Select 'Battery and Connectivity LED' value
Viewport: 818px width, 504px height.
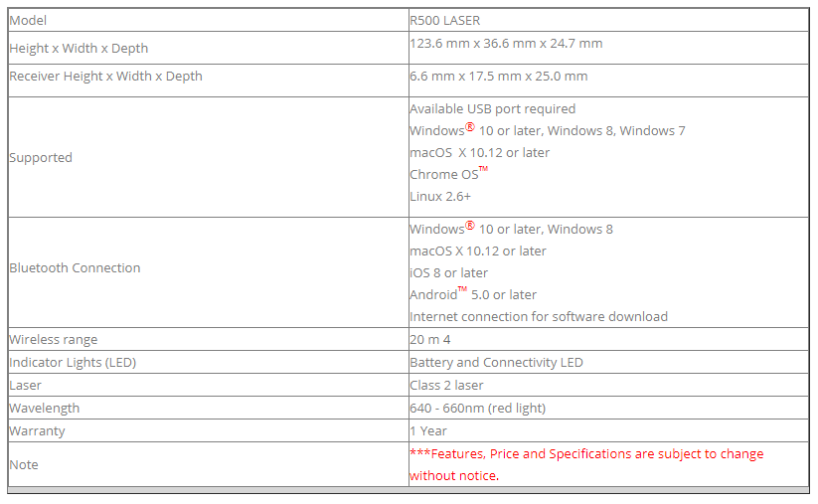point(497,363)
